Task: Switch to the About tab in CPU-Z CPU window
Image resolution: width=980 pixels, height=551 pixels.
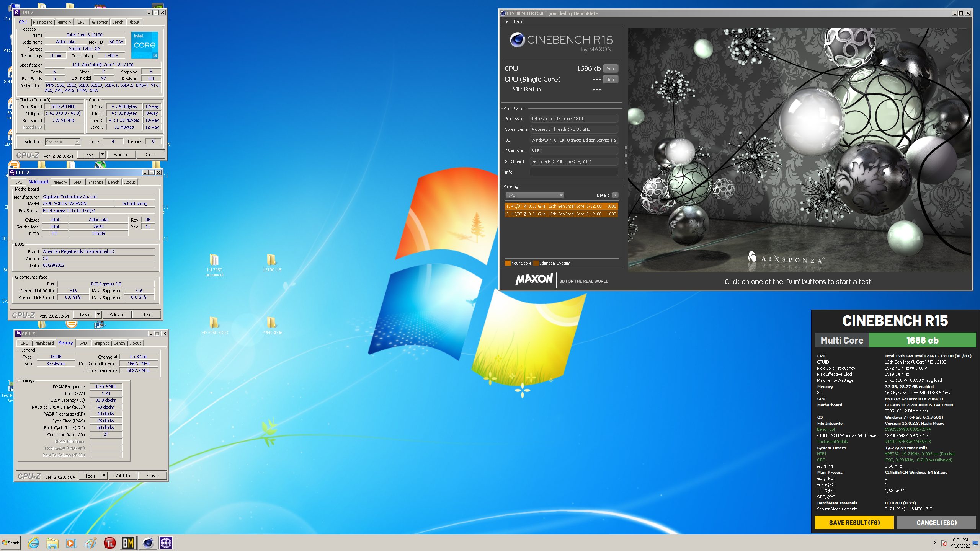Action: point(134,22)
